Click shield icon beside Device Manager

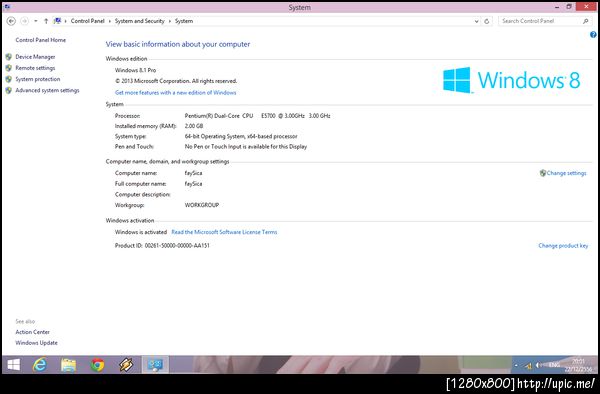(x=8, y=57)
